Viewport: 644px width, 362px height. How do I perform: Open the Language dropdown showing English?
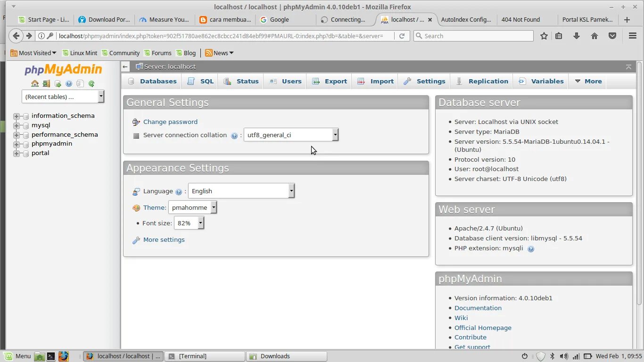point(241,191)
